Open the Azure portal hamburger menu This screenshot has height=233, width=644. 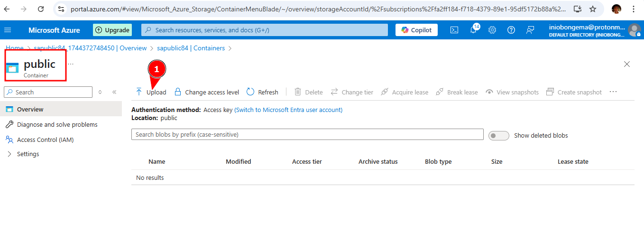click(7, 30)
